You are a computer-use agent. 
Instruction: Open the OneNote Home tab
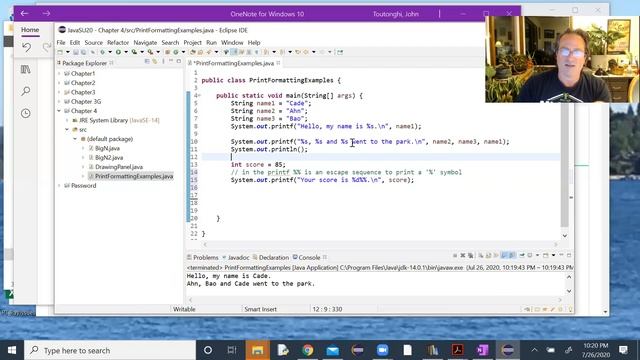pos(30,30)
